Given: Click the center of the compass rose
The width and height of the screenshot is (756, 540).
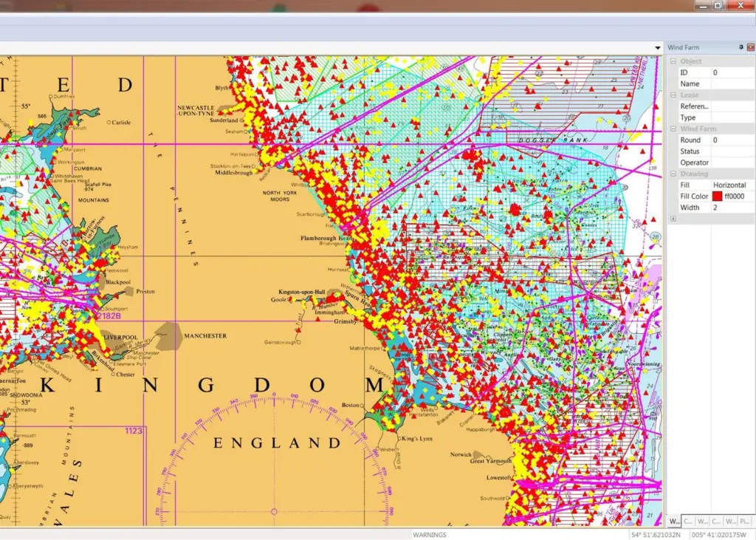Looking at the screenshot, I should (x=274, y=511).
